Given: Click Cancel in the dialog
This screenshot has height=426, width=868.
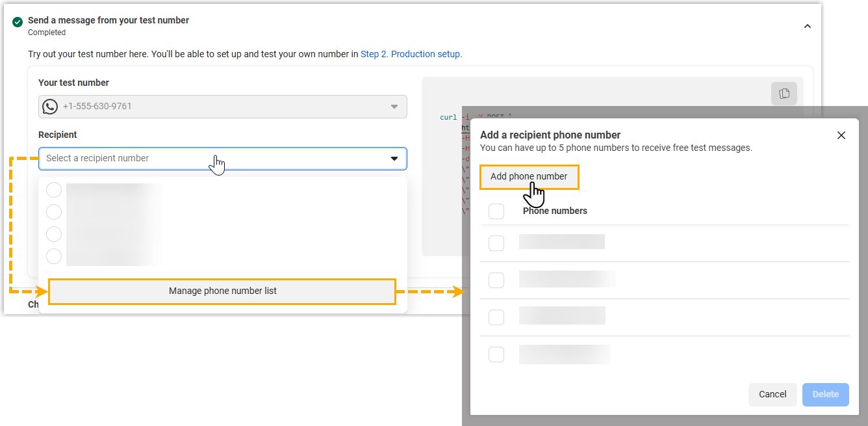Looking at the screenshot, I should pyautogui.click(x=772, y=394).
